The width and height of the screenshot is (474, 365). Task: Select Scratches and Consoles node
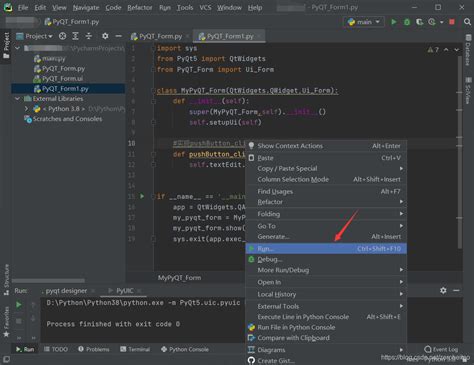click(68, 119)
